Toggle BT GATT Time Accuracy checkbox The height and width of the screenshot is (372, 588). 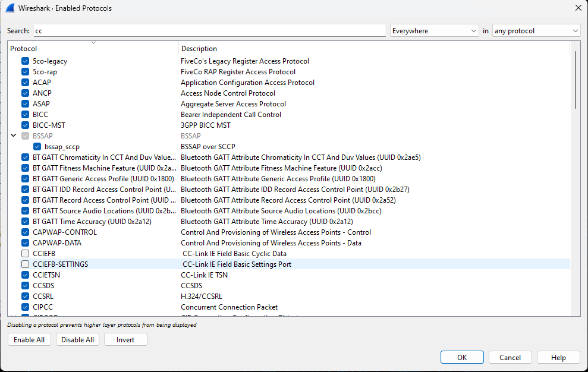25,221
